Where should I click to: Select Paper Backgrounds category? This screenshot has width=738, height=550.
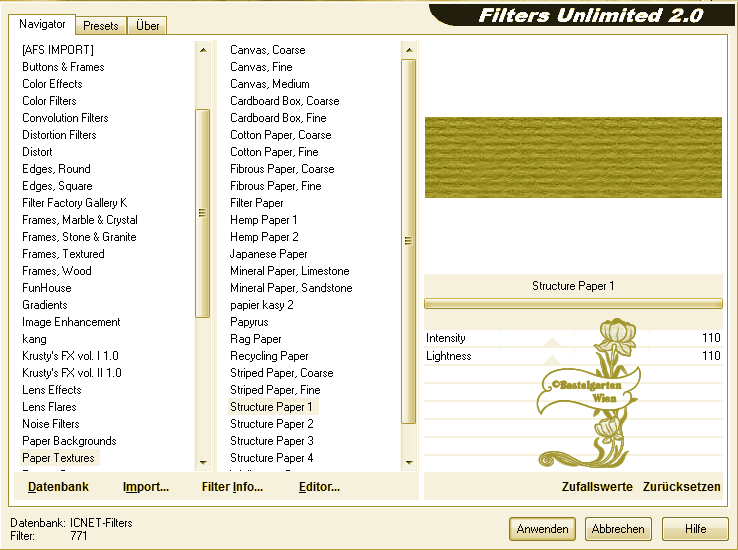pyautogui.click(x=69, y=441)
